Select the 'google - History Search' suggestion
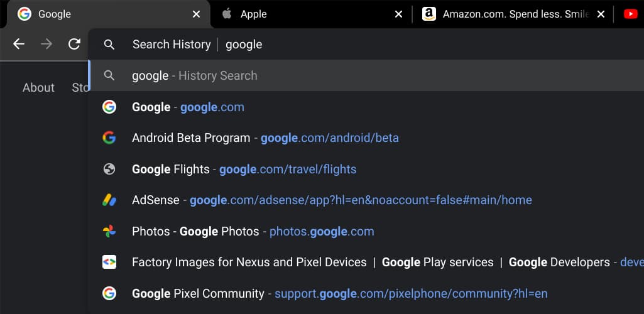This screenshot has width=644, height=314. coord(195,76)
